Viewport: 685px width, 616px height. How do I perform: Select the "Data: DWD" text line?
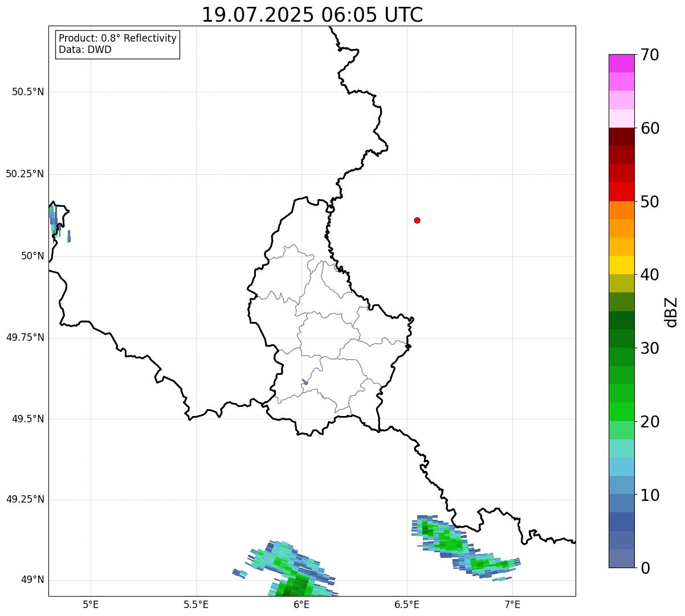point(85,50)
